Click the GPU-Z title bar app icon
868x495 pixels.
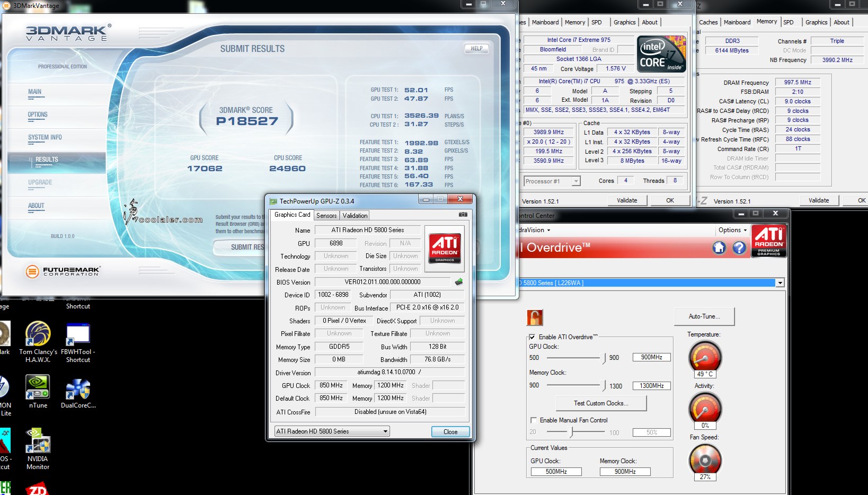(273, 201)
